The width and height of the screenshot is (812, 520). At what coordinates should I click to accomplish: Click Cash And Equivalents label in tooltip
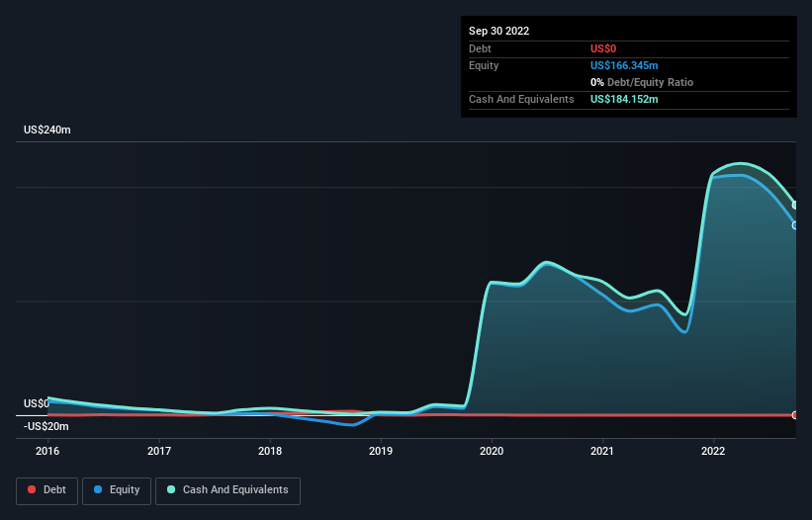pyautogui.click(x=521, y=99)
